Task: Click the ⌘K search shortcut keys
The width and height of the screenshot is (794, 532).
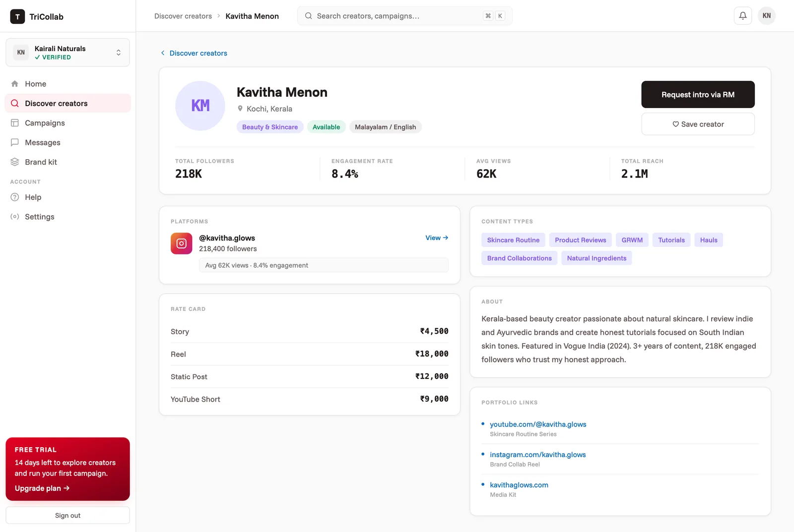Action: (x=494, y=16)
